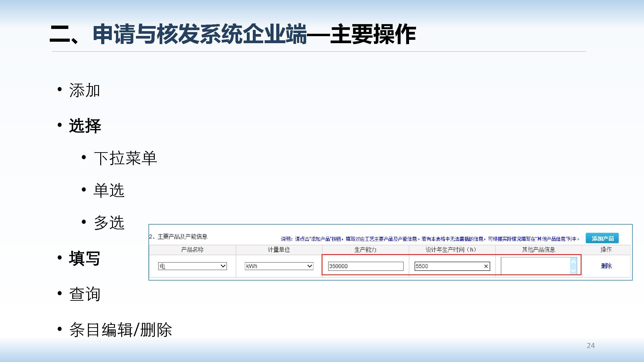Click the 删除 link in 操作 column
Screen dimensions: 644x362
pos(606,266)
